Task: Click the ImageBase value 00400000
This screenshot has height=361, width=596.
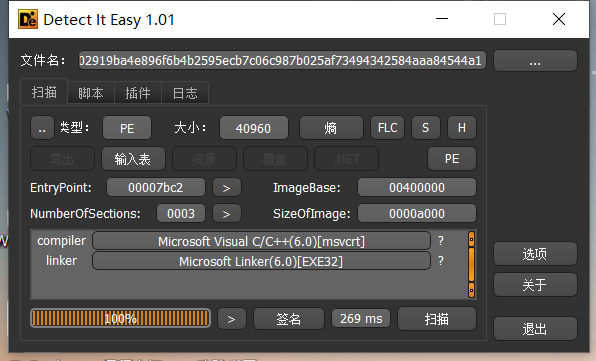Action: point(417,187)
